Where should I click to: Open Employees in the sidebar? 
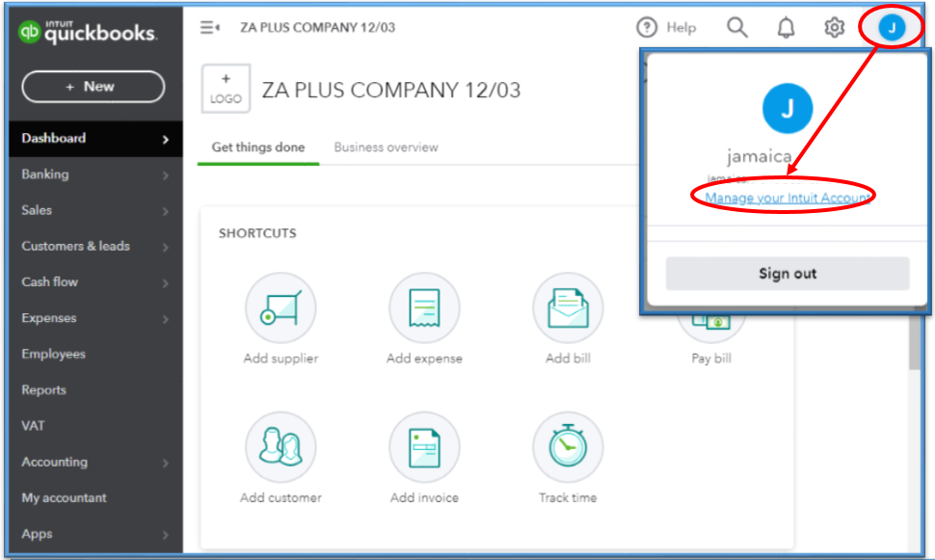click(x=96, y=355)
